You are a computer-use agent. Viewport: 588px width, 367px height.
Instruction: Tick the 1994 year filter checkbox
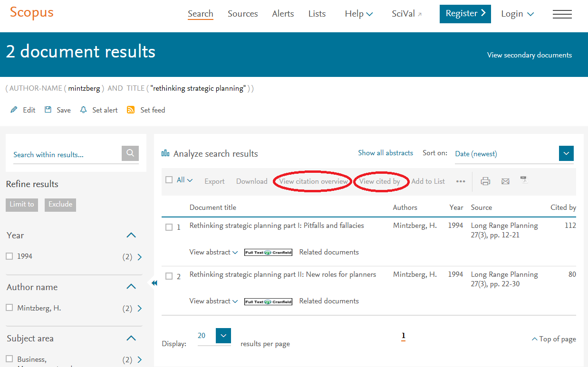tap(10, 256)
